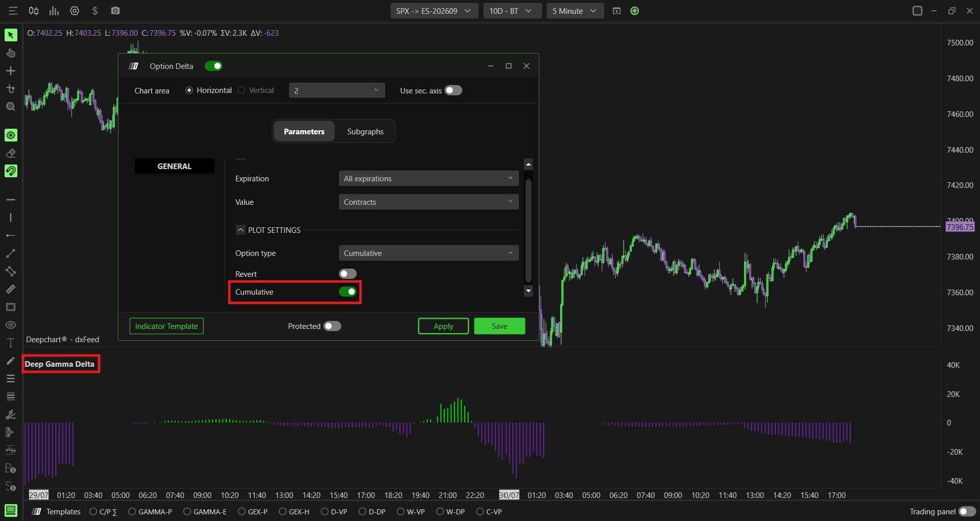Turn on the Trading panel switch
Image resolution: width=980 pixels, height=521 pixels.
(x=967, y=511)
